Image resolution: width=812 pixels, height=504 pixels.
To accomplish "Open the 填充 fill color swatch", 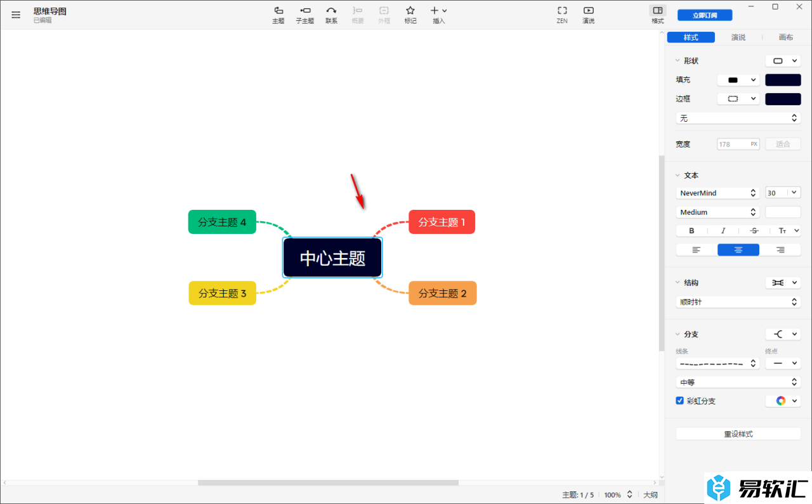I will [783, 80].
